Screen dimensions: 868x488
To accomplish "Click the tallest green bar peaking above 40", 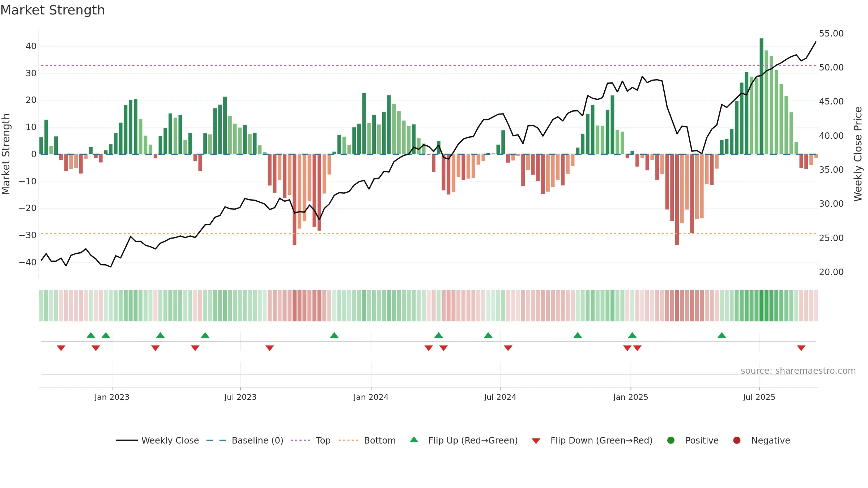I will click(761, 96).
